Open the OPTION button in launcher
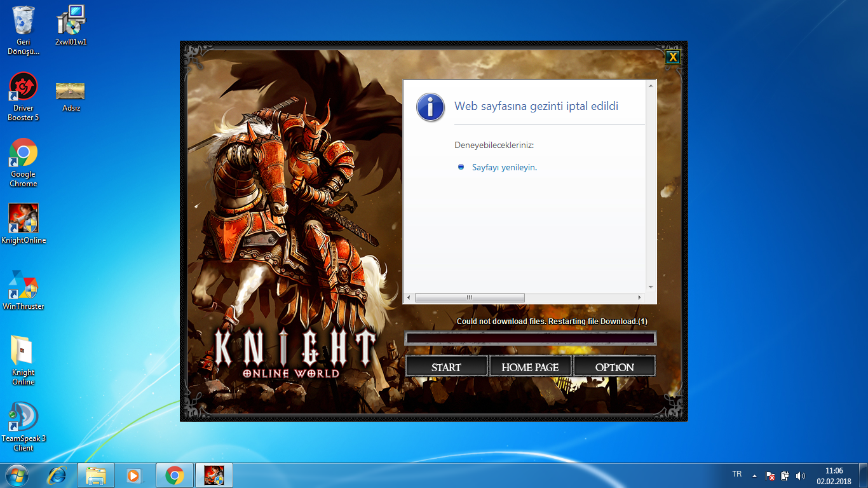 [614, 367]
